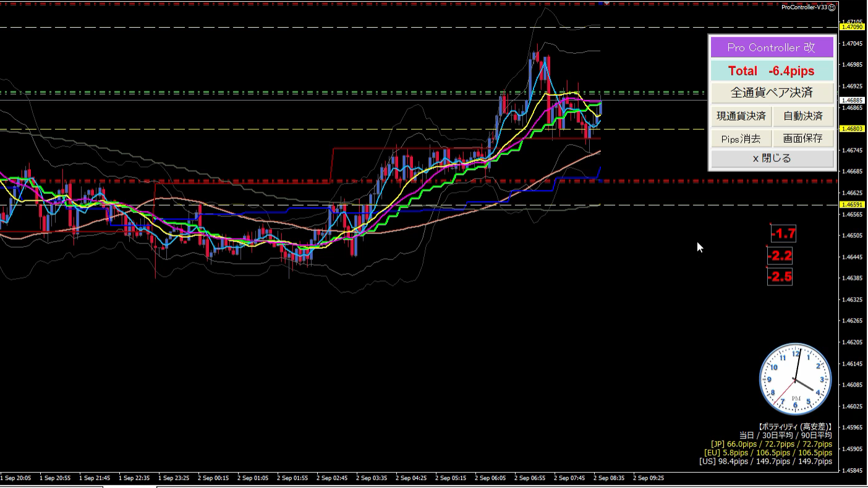Click the analog clock widget

pos(795,379)
